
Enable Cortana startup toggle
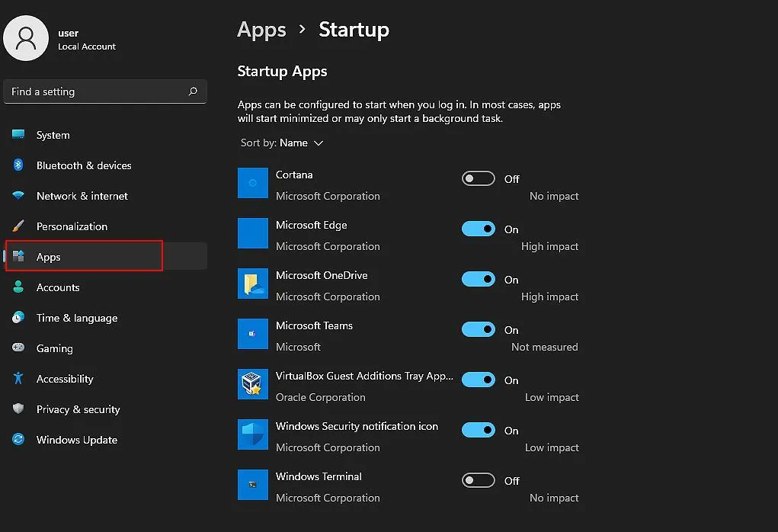coord(479,178)
